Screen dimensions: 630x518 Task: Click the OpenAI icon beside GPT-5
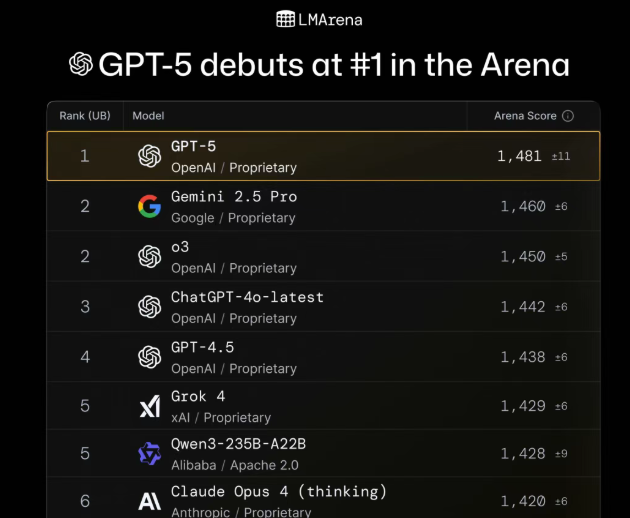pos(150,156)
